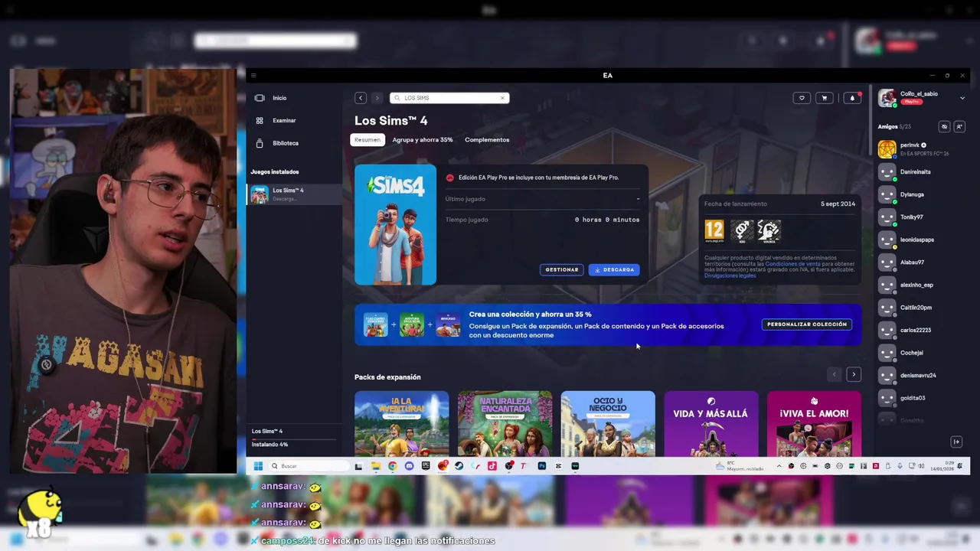Viewport: 980px width, 551px height.
Task: Open Discord from the taskbar
Action: [x=409, y=466]
